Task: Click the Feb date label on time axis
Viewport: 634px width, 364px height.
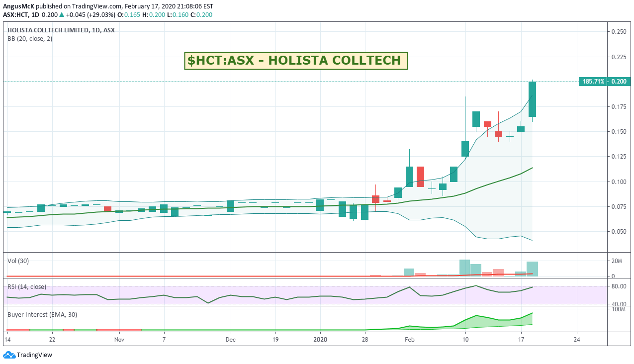Action: [409, 339]
